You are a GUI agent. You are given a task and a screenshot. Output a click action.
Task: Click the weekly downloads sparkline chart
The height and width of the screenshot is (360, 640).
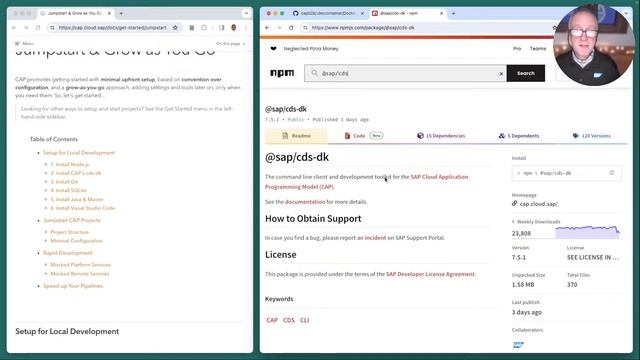(x=587, y=232)
